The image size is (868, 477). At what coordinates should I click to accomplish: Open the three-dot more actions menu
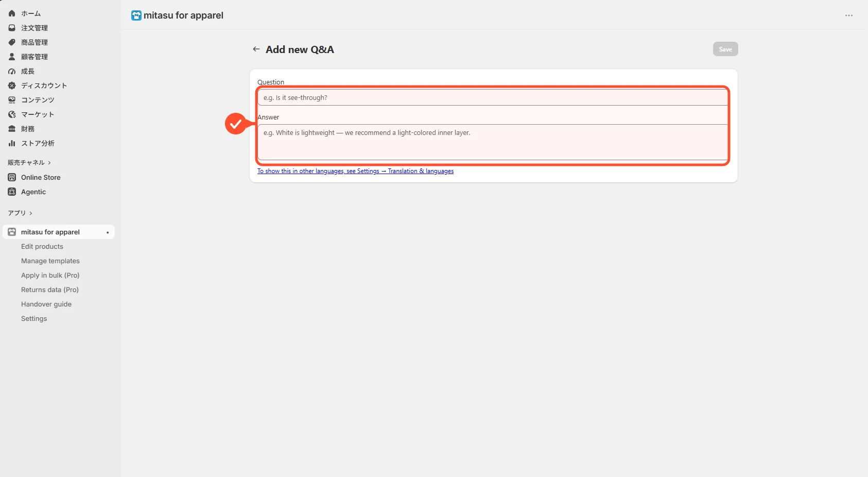coord(849,15)
